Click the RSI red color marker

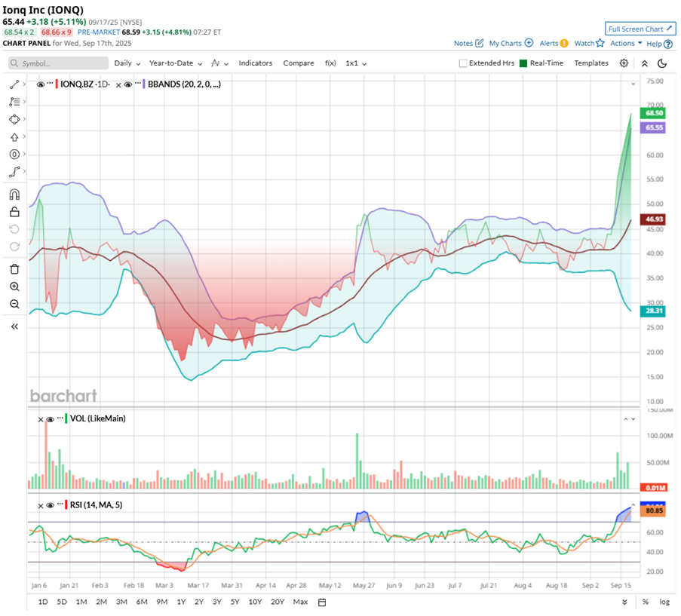click(66, 505)
